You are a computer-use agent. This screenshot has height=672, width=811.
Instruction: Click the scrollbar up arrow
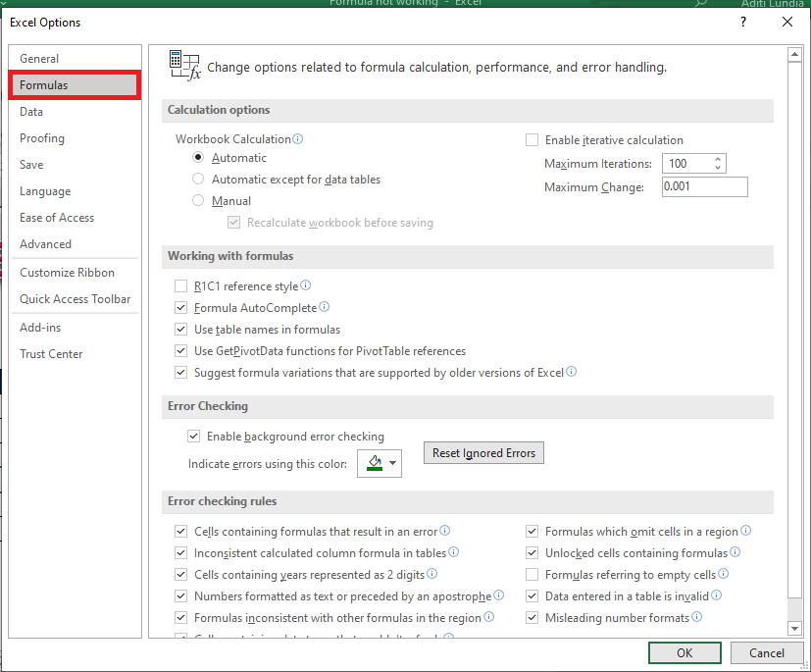pyautogui.click(x=794, y=54)
